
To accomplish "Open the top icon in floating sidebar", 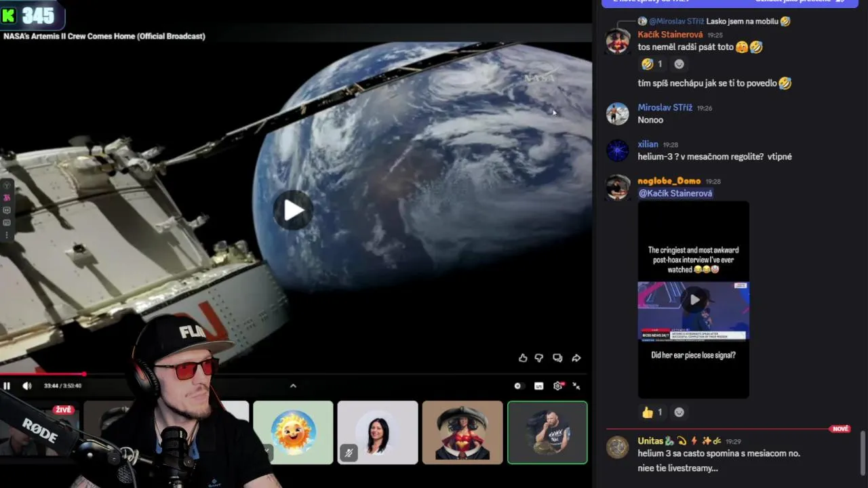I will pos(7,185).
